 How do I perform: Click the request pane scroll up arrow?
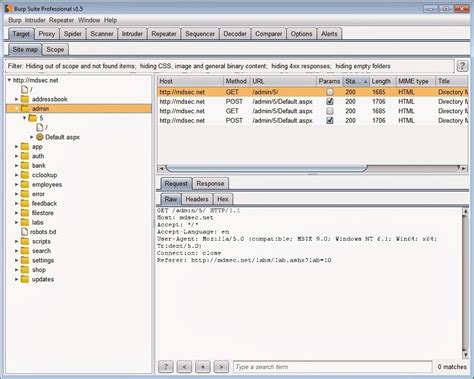click(x=465, y=211)
